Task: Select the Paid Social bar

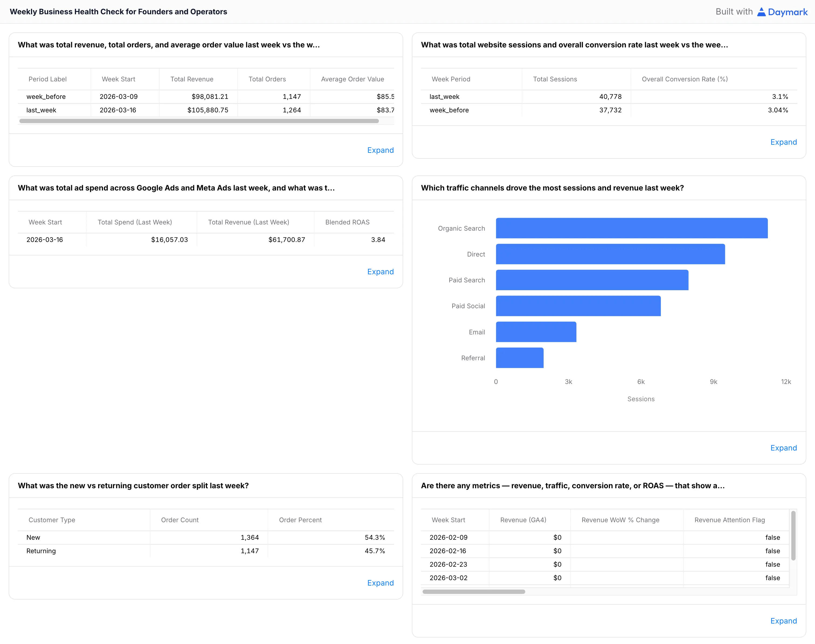Action: [579, 306]
